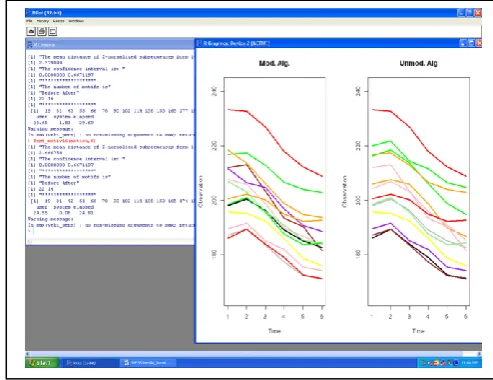Click Observation axis label of left plot
This screenshot has width=493, height=380.
click(x=201, y=191)
